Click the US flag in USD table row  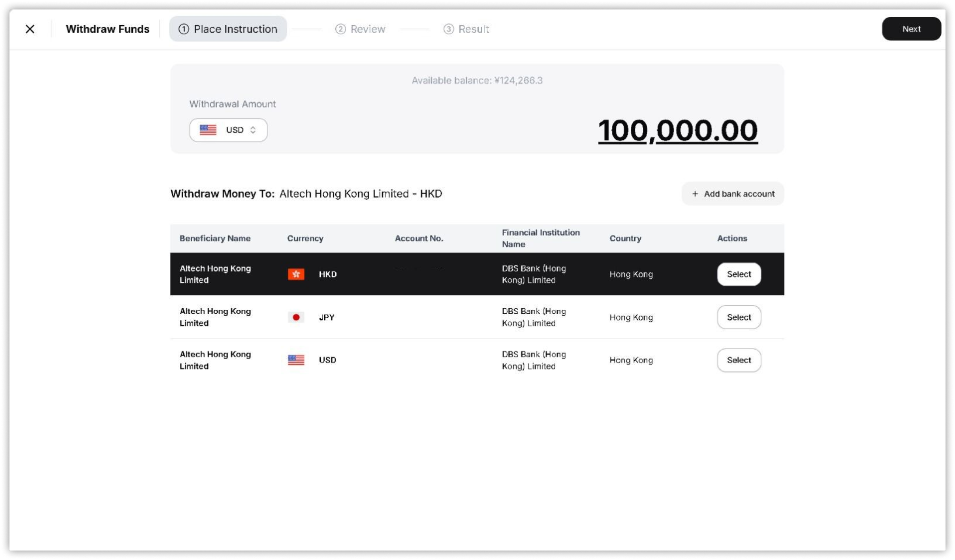[x=296, y=360]
